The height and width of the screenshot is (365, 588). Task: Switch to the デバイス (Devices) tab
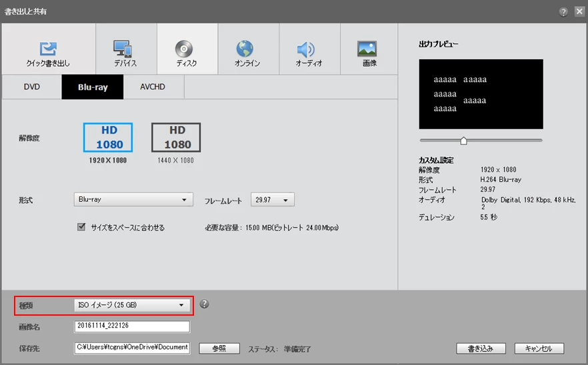[x=126, y=49]
